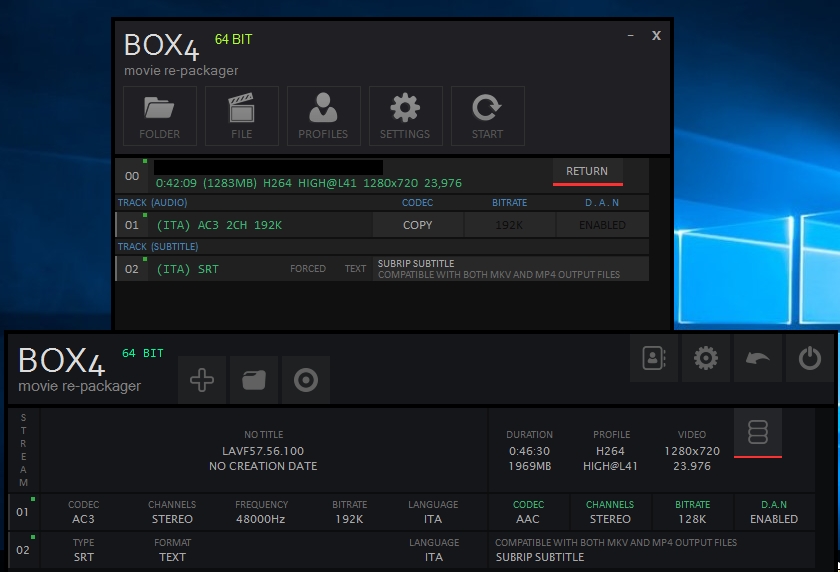
Task: Click FREQUENCY 48000Hz cell
Action: (x=261, y=512)
